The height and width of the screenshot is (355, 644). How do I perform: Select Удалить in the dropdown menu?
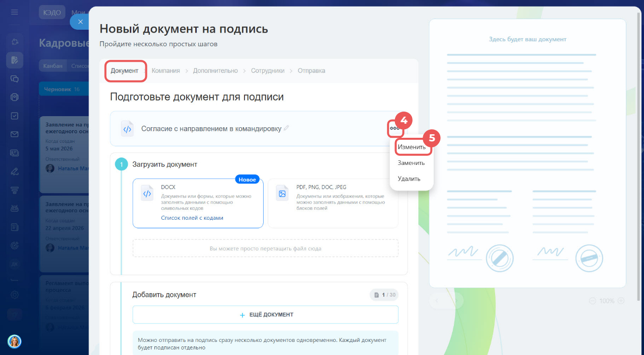click(409, 179)
